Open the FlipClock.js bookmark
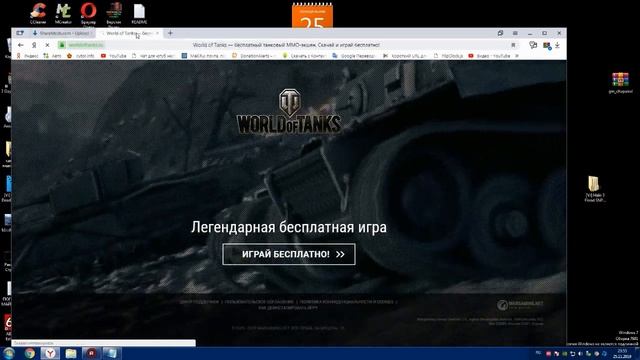This screenshot has width=640, height=360. (448, 56)
